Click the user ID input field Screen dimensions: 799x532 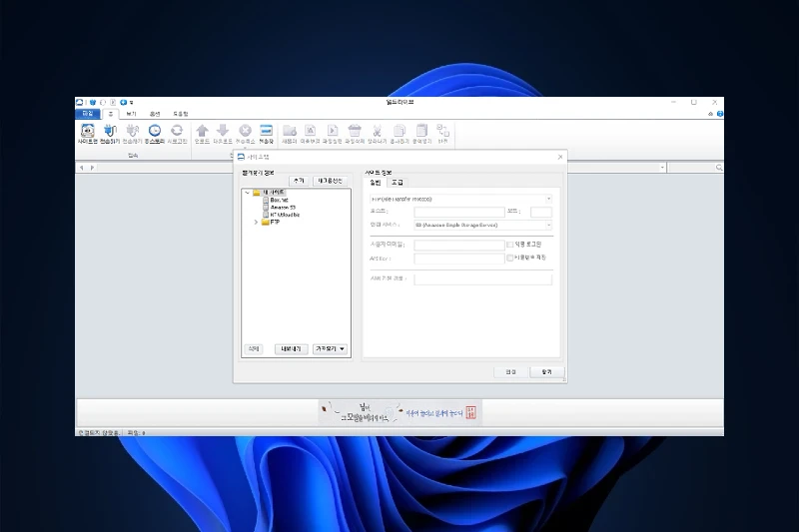459,245
